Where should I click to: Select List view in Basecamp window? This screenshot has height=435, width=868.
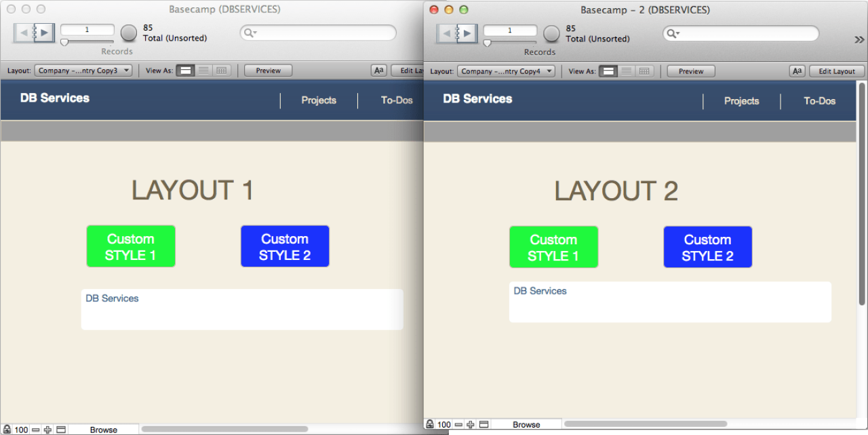[x=203, y=71]
